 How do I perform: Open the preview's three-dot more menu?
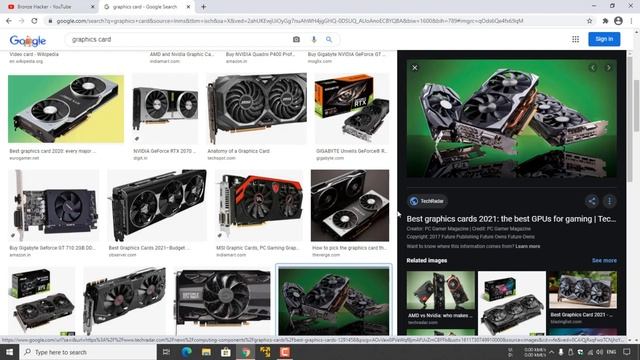tap(609, 201)
